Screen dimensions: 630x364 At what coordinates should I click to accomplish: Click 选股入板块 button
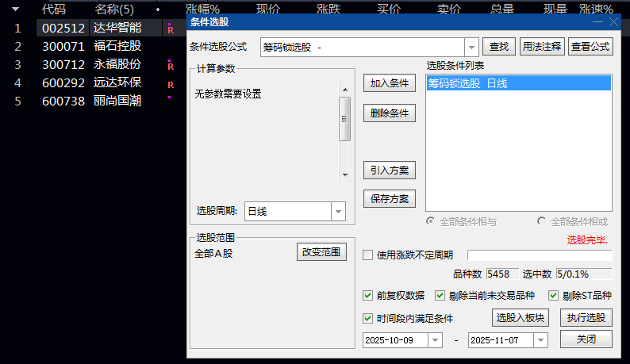521,318
